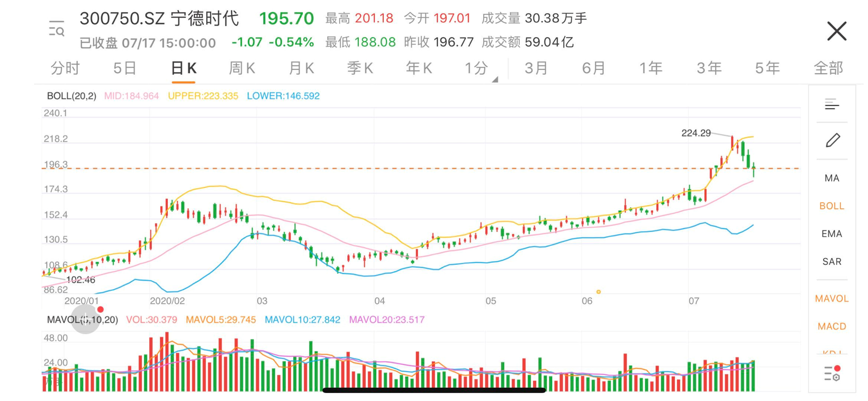Screen dimensions: 868x401
Task: Open the stock search list icon
Action: 57,29
